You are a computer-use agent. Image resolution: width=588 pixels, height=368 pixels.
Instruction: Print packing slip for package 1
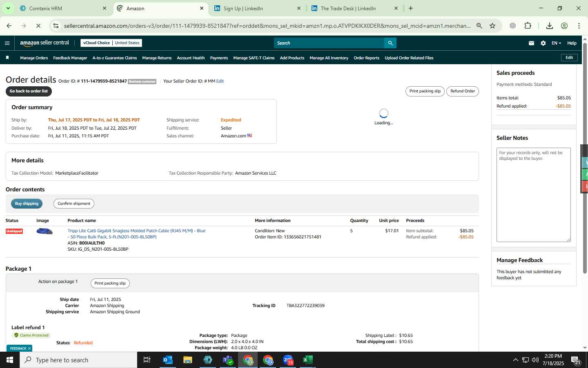[110, 283]
